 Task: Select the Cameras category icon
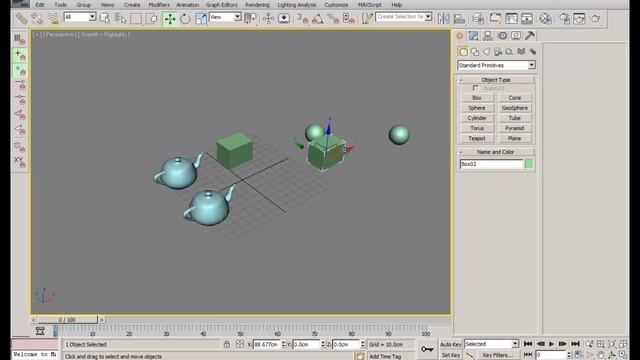click(498, 52)
